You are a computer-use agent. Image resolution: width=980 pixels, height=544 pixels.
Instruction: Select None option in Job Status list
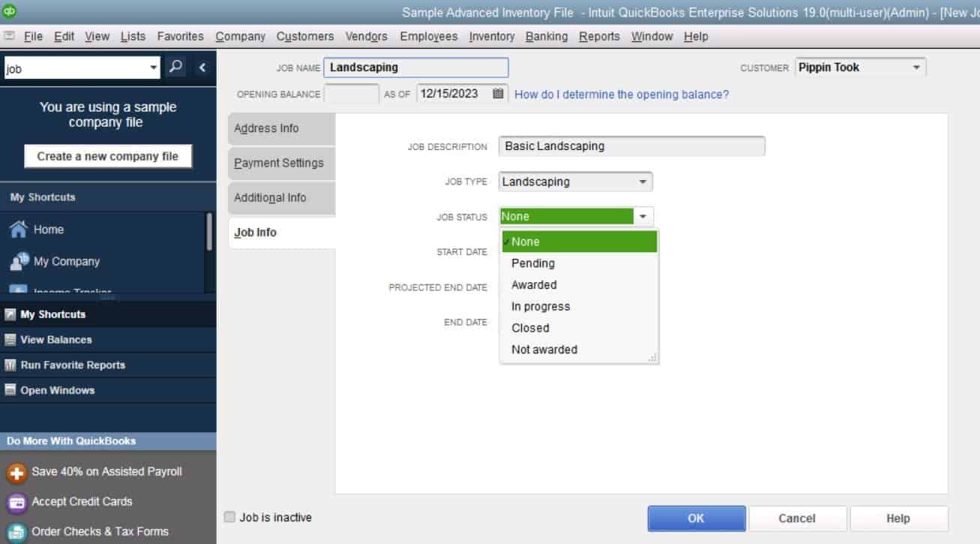579,242
